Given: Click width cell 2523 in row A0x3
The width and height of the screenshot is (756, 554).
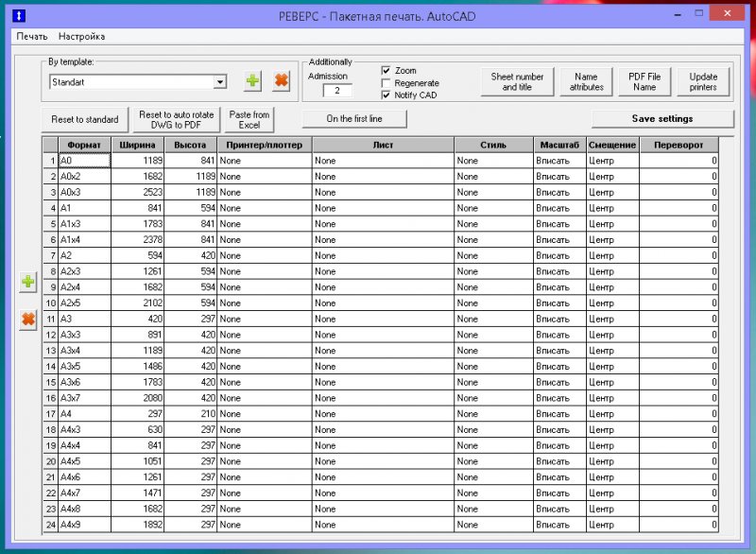Looking at the screenshot, I should pos(138,192).
